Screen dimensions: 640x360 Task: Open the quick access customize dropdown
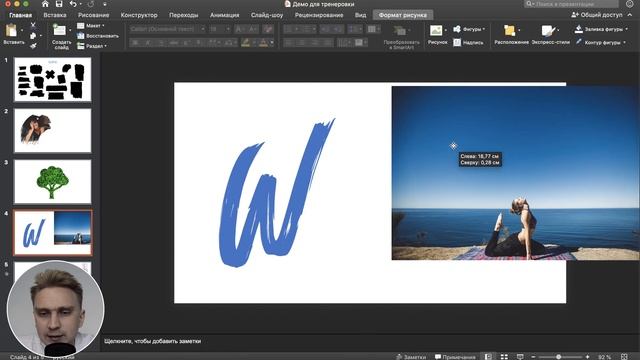[x=104, y=4]
